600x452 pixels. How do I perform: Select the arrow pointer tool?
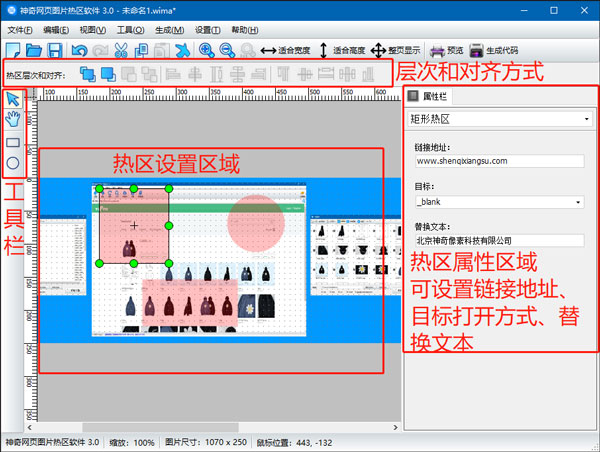pyautogui.click(x=13, y=100)
